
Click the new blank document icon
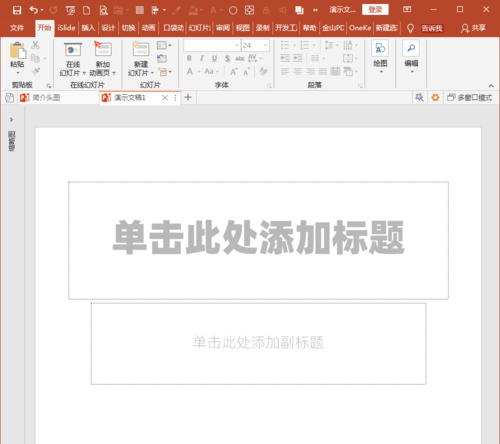pyautogui.click(x=87, y=10)
